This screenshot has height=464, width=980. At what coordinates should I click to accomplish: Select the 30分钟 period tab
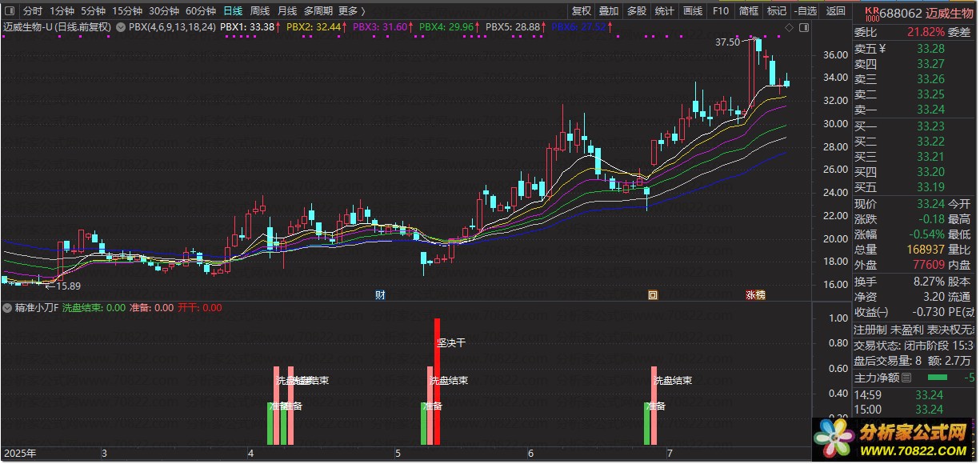click(x=164, y=11)
